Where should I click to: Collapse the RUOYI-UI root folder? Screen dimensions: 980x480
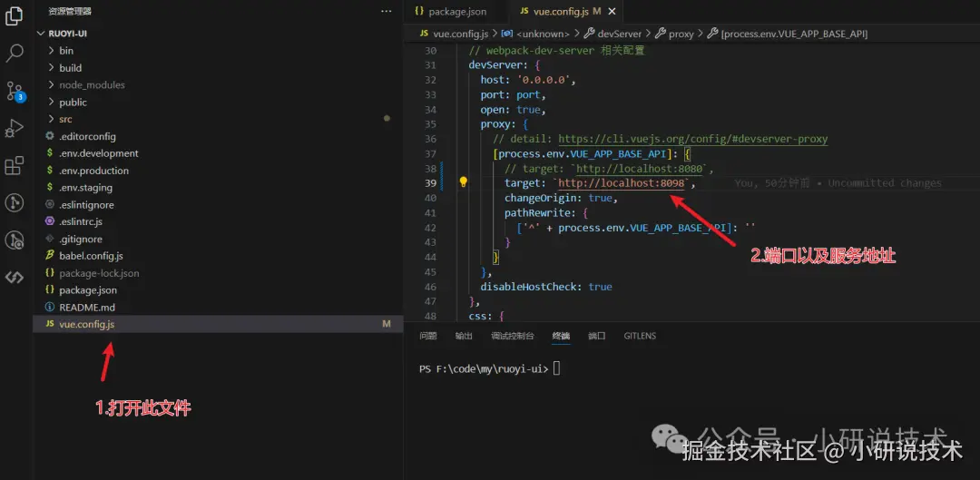67,34
